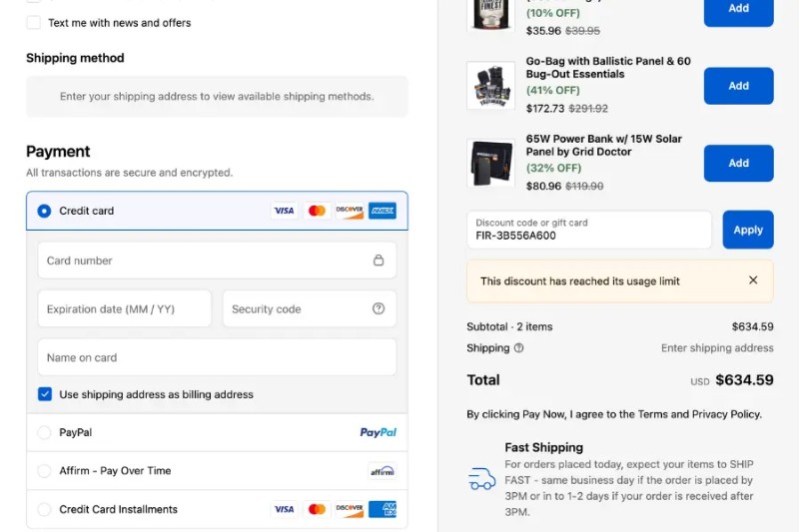Viewport: 799px width, 532px height.
Task: Select the Credit card payment option
Action: (x=44, y=211)
